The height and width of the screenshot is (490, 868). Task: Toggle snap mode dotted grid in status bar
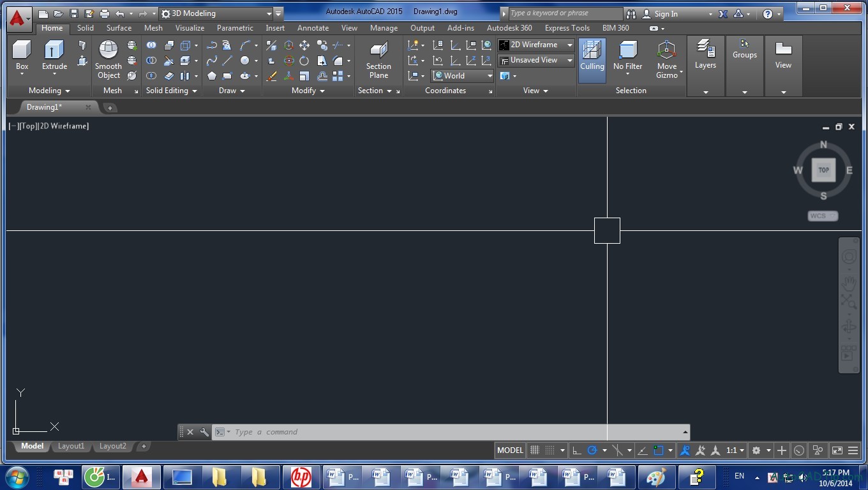coord(550,450)
